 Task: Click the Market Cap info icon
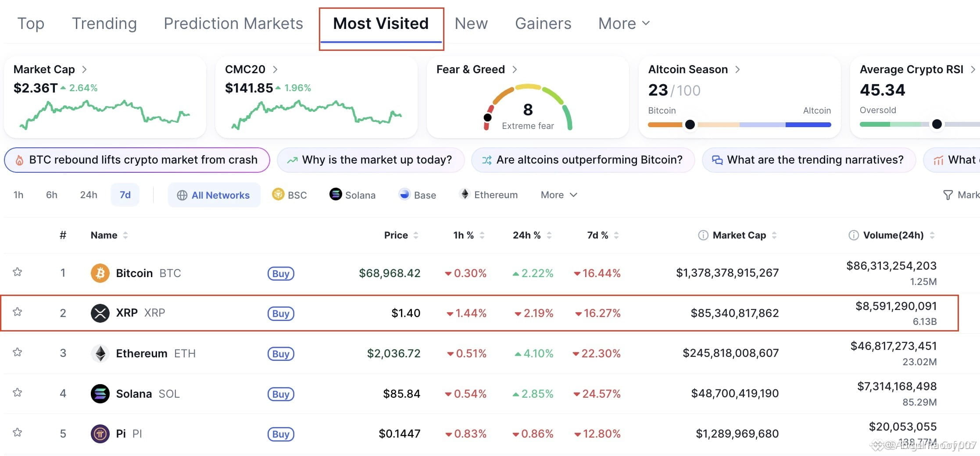click(703, 235)
